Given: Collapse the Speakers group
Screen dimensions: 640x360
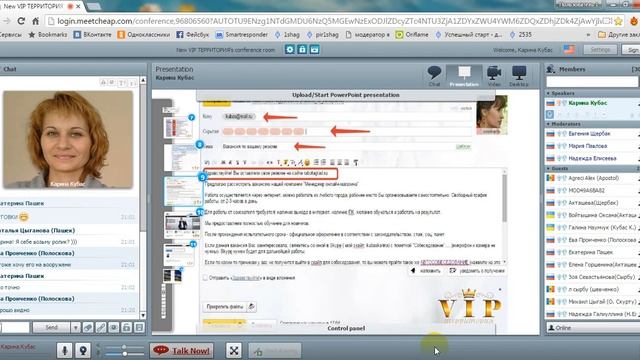Looking at the screenshot, I should point(548,93).
